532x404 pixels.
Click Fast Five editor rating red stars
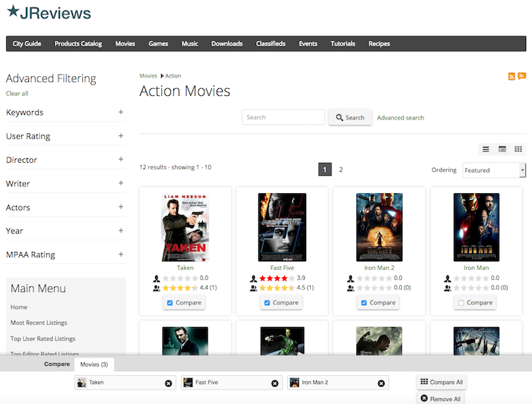(x=277, y=278)
